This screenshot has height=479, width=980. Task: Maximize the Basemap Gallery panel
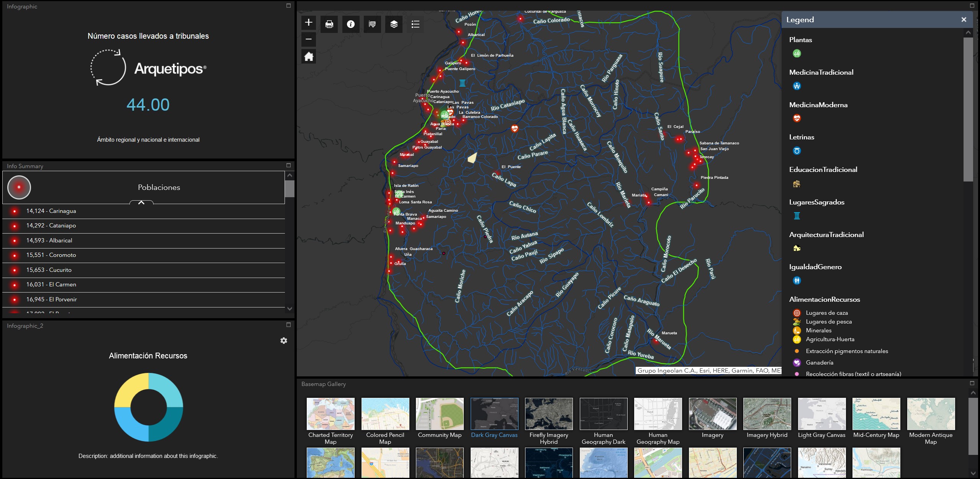point(972,383)
